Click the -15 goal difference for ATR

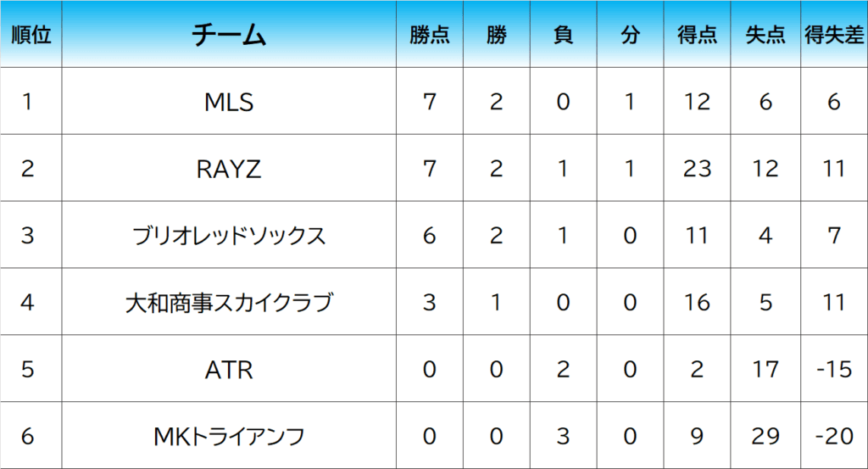[x=834, y=369]
